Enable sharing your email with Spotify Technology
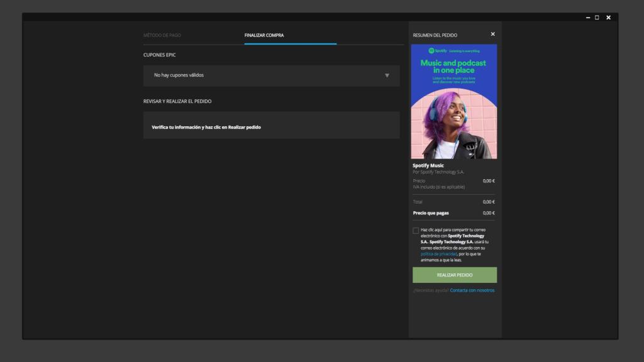Viewport: 644px width, 362px height. 415,231
